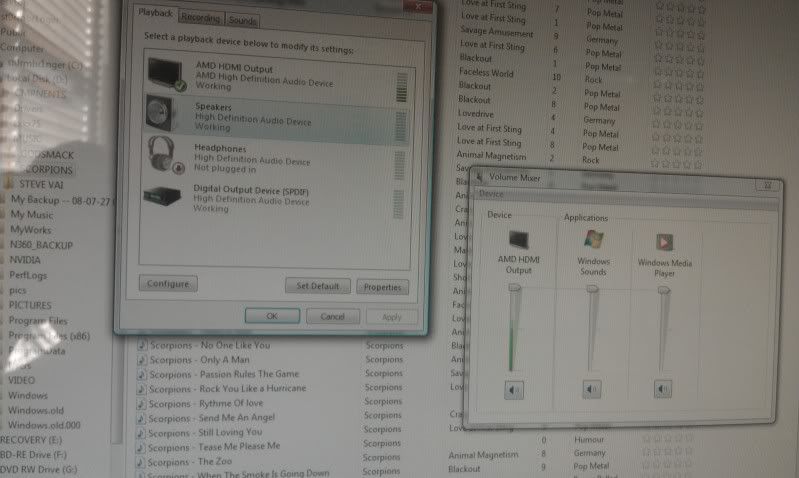
Task: Switch to the Sounds tab
Action: (242, 20)
